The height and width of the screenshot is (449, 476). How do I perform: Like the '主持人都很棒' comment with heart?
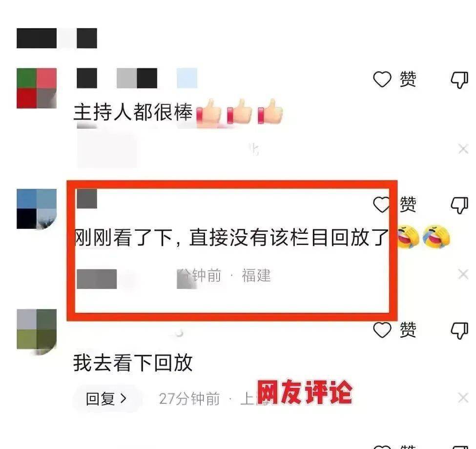pyautogui.click(x=382, y=79)
